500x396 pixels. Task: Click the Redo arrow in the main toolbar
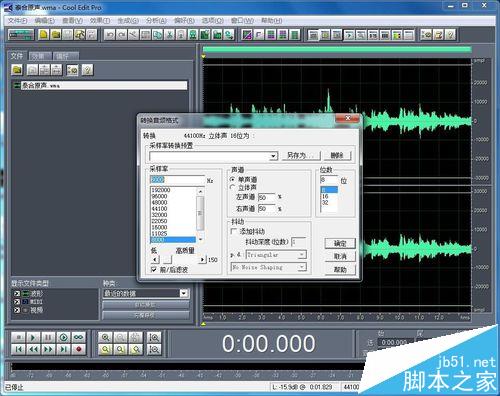click(x=121, y=35)
